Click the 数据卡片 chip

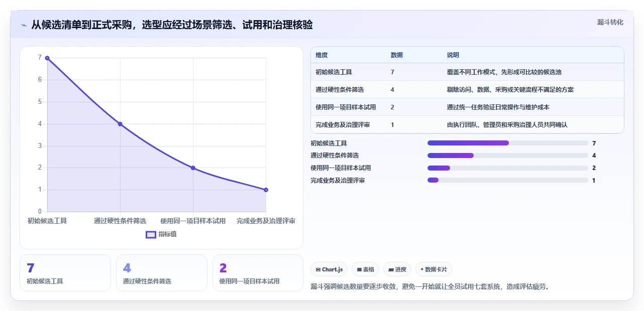434,269
